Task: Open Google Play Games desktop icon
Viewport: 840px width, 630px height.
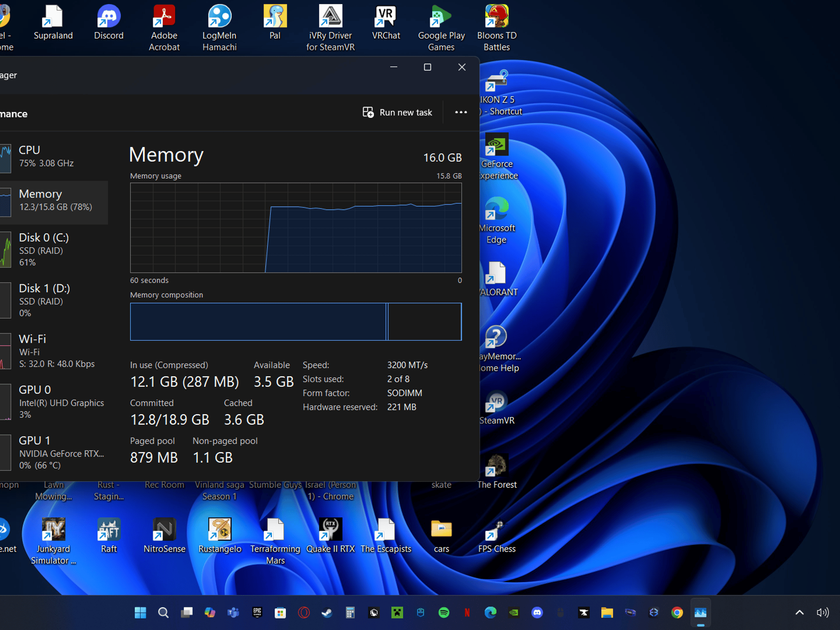Action: click(x=441, y=28)
